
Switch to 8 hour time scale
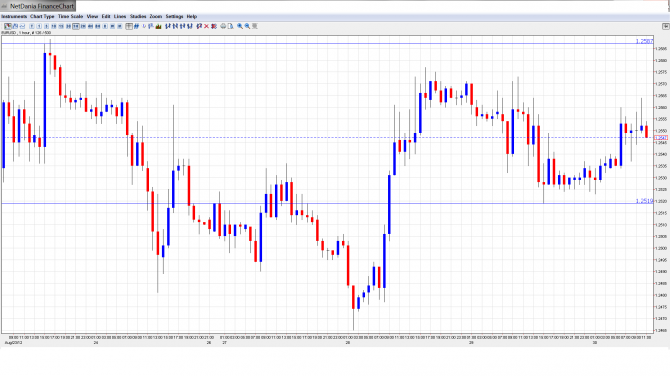(98, 26)
